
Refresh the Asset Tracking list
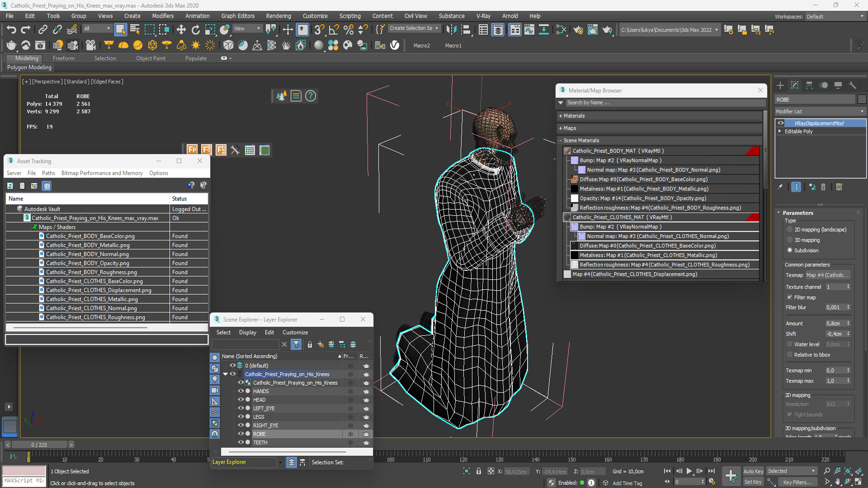[10, 186]
